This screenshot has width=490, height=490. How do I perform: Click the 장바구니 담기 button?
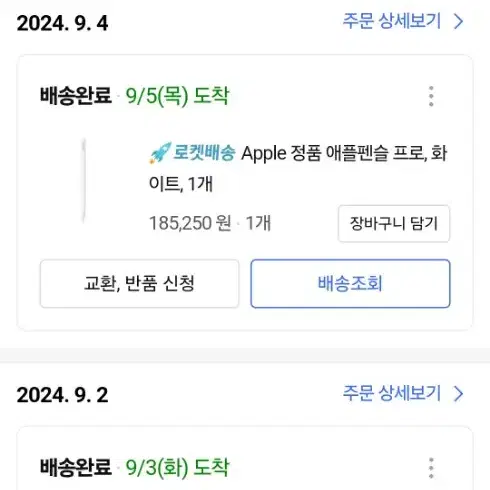[x=394, y=224]
